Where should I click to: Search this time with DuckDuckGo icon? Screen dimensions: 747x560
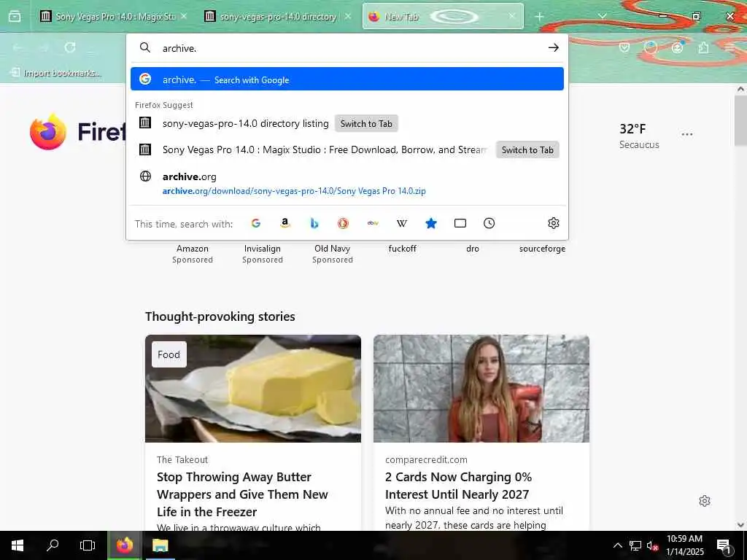point(343,223)
